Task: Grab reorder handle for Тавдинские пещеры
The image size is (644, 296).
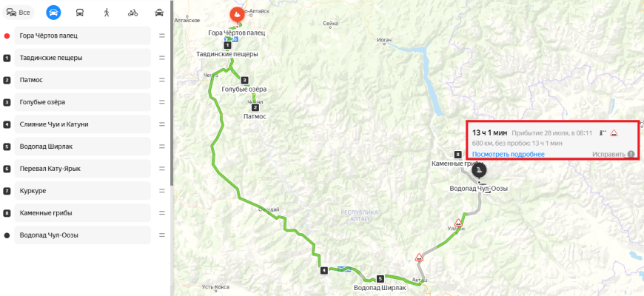Action: click(x=162, y=58)
